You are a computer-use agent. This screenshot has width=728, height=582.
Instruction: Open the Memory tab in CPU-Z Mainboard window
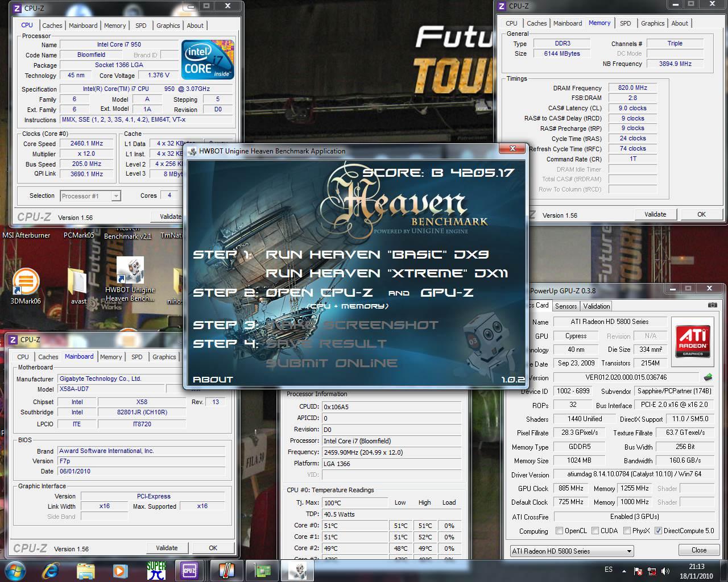111,357
